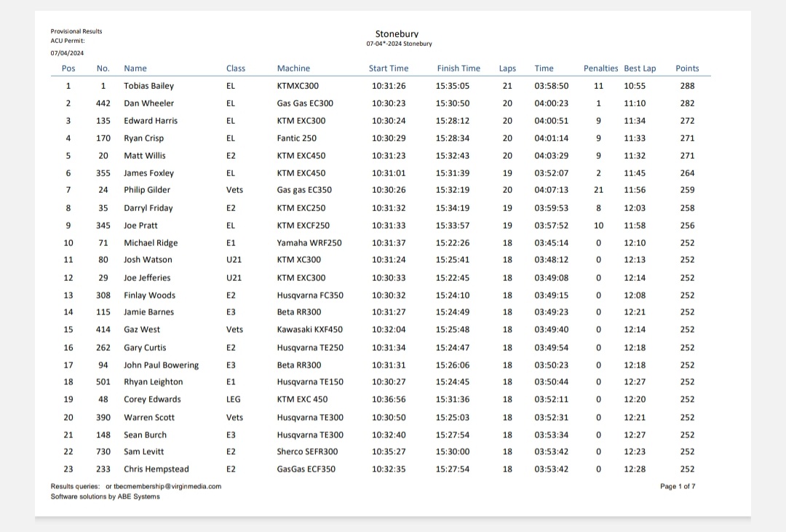Click the Software solutions by ABE Systems text
The height and width of the screenshot is (532, 786).
coord(105,496)
